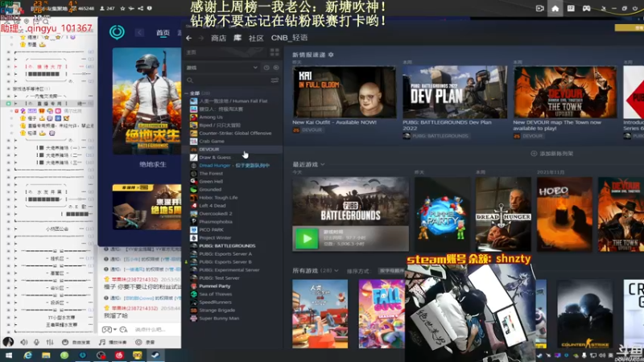Open the 社区 community tab
Image resolution: width=644 pixels, height=362 pixels.
pyautogui.click(x=256, y=38)
